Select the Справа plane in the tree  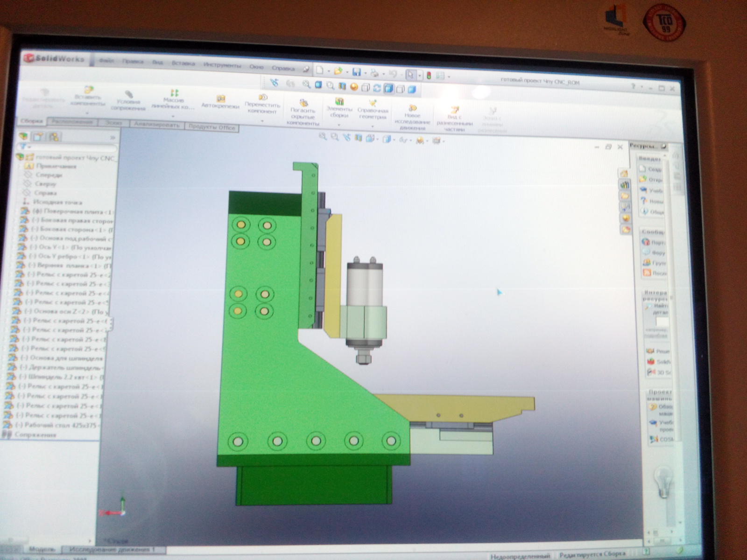[x=39, y=192]
